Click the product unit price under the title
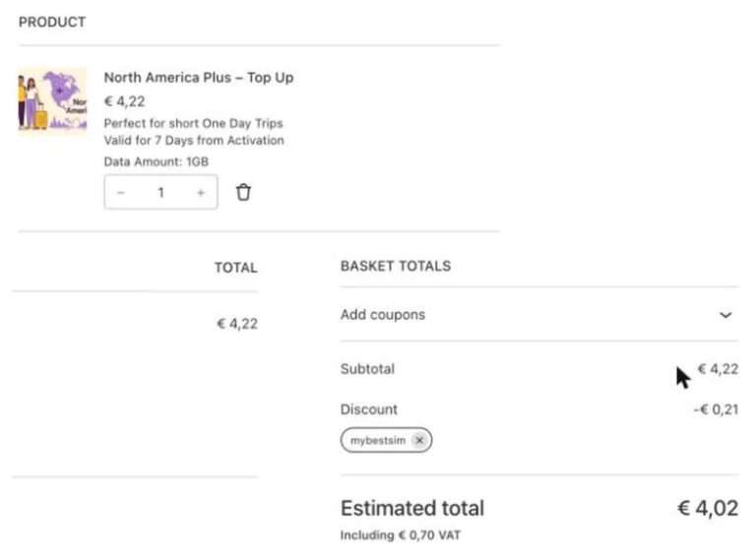 coord(124,101)
